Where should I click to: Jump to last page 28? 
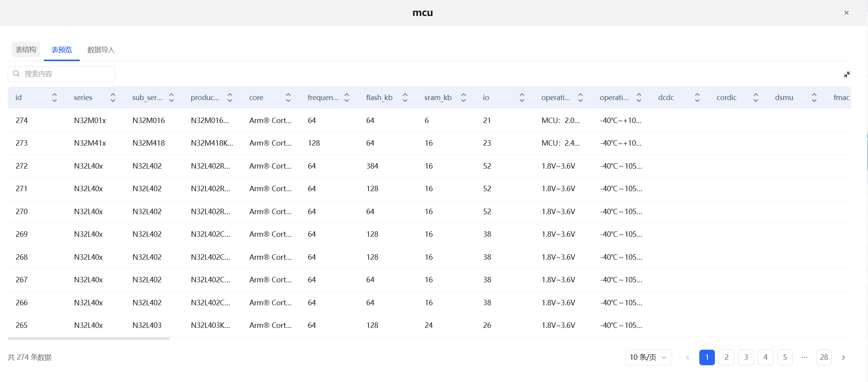pyautogui.click(x=824, y=357)
